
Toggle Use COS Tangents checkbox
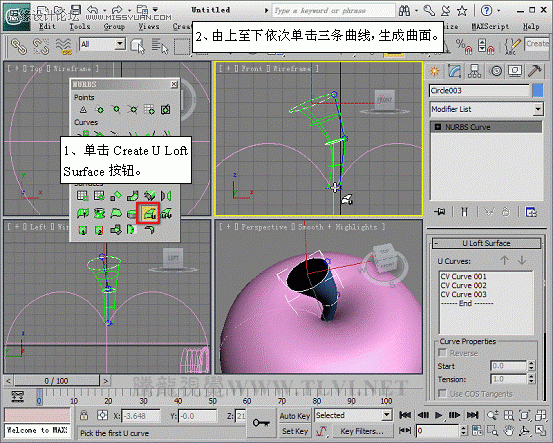tap(442, 393)
